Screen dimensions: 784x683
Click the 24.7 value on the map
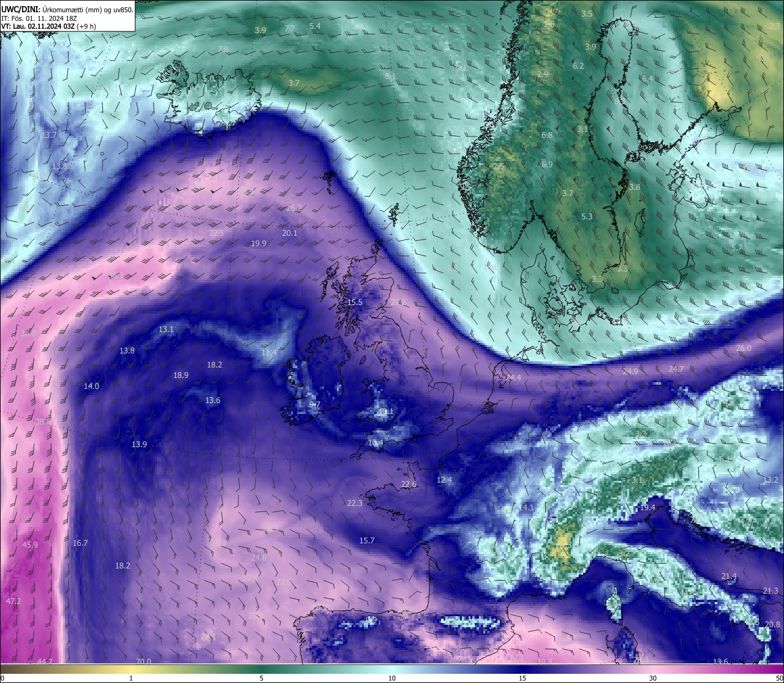click(676, 369)
